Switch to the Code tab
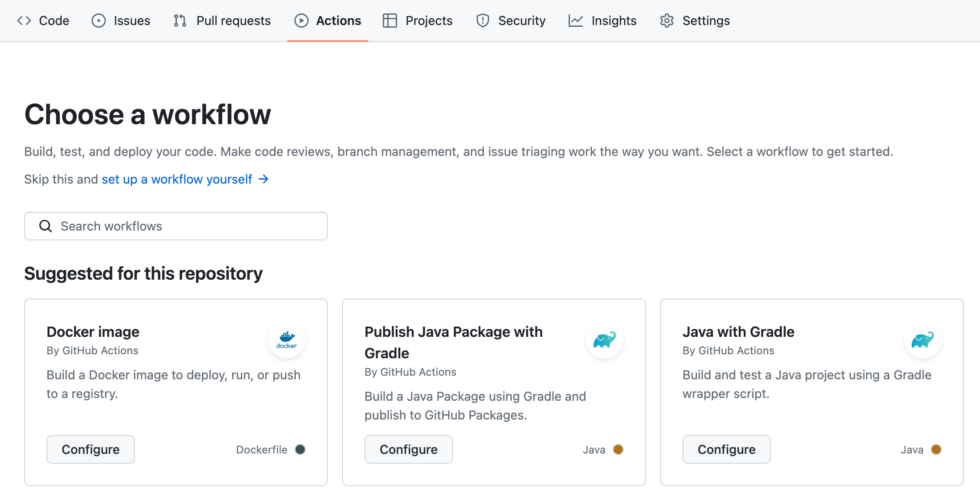The height and width of the screenshot is (495, 980). click(43, 21)
